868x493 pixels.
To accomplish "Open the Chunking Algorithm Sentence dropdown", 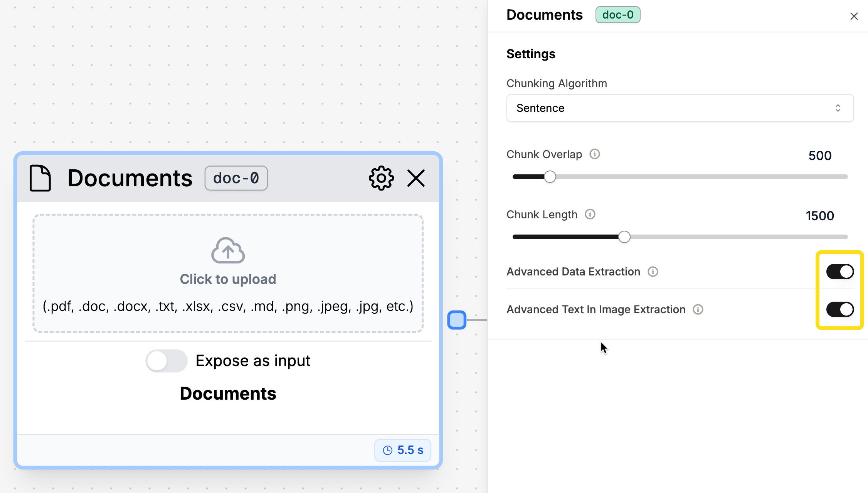I will coord(680,108).
